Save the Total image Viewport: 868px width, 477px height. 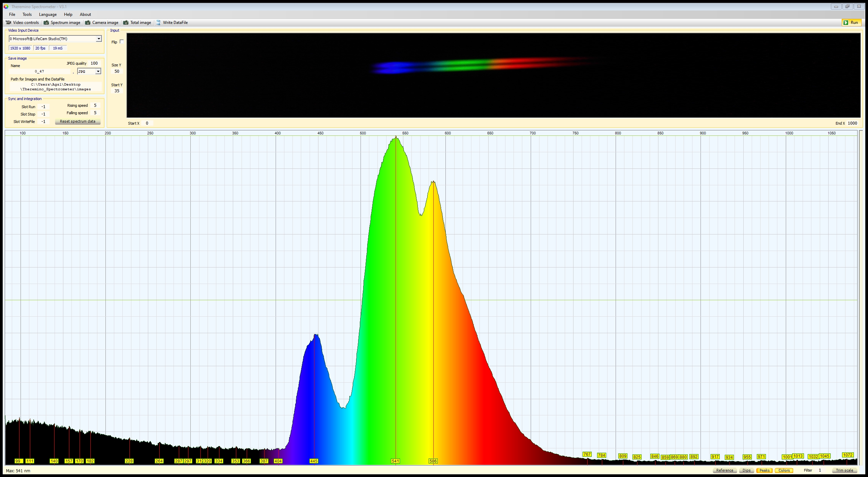tap(137, 23)
